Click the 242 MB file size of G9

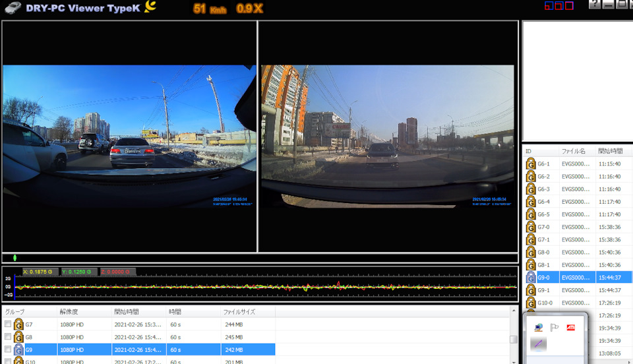click(233, 350)
